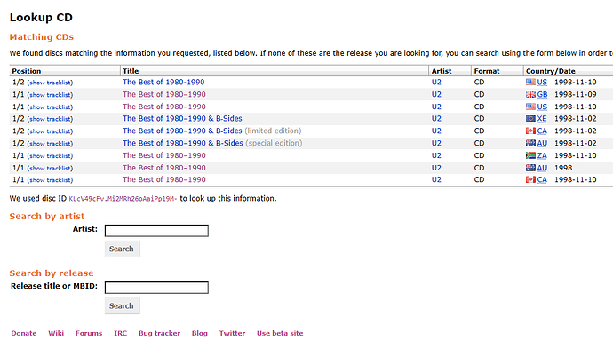This screenshot has width=613, height=364.
Task: Click the ZA South Africa flag icon
Action: point(530,155)
